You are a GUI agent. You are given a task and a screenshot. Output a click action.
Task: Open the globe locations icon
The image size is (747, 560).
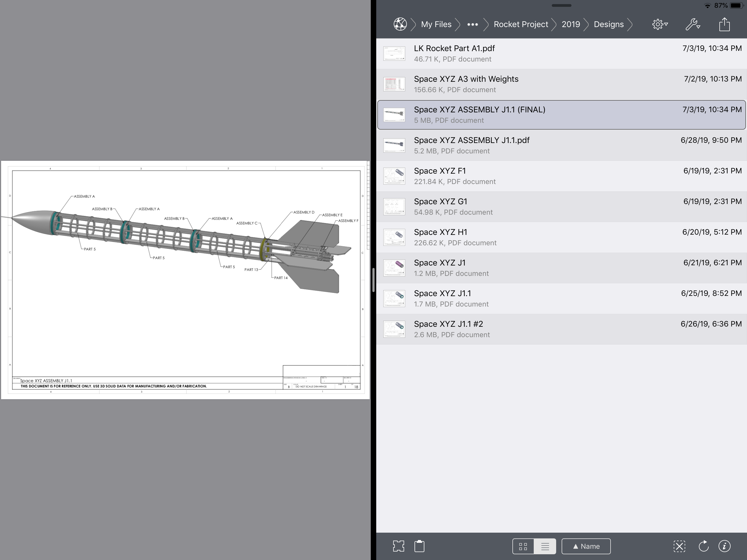(x=400, y=24)
